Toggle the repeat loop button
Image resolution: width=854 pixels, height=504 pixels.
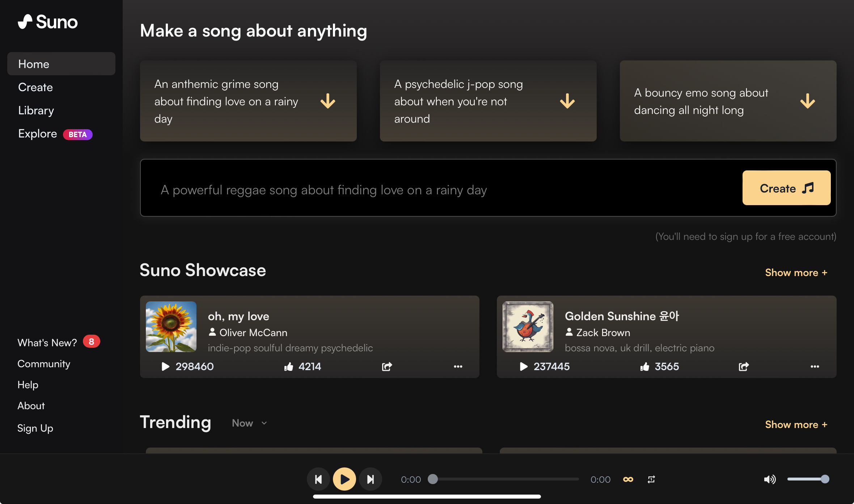(x=651, y=479)
